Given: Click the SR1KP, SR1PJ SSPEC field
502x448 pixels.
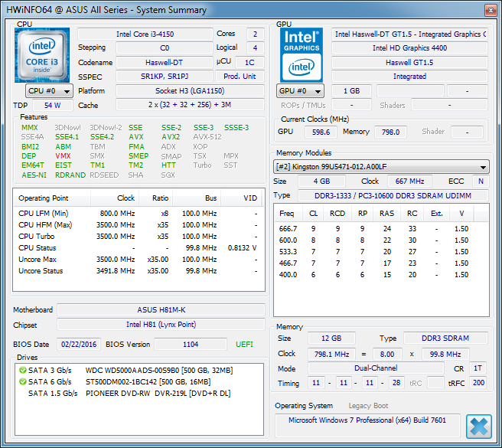Looking at the screenshot, I should tap(165, 77).
